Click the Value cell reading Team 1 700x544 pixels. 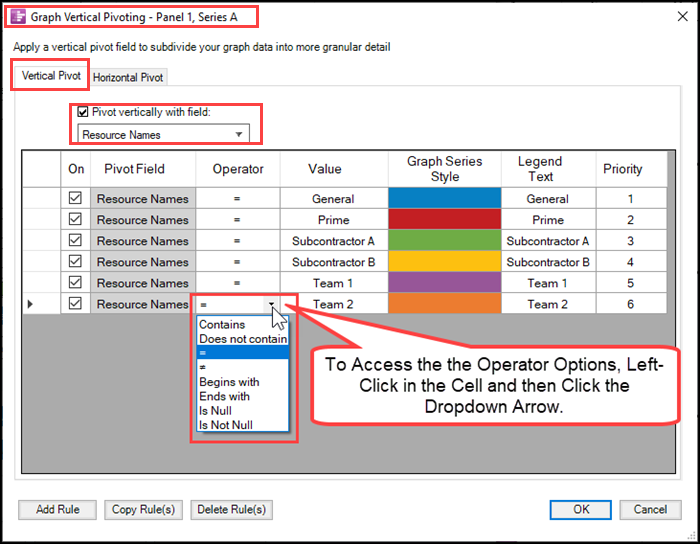[x=334, y=282]
